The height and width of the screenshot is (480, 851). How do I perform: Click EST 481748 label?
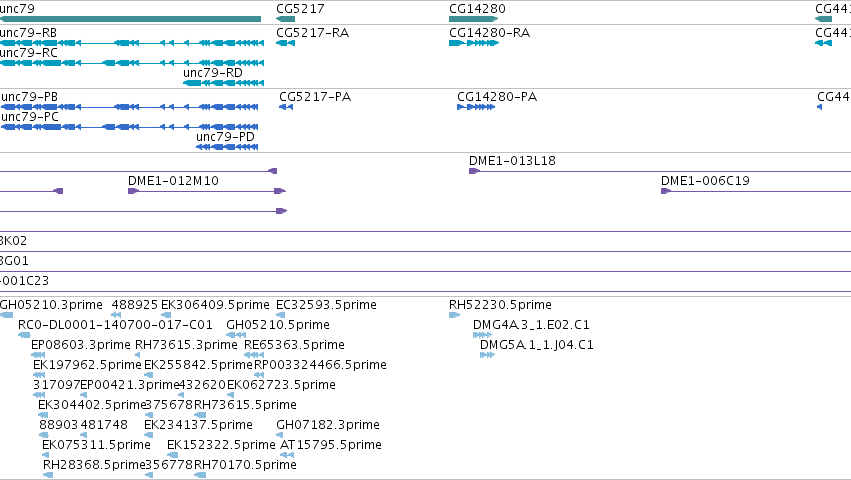pos(104,425)
